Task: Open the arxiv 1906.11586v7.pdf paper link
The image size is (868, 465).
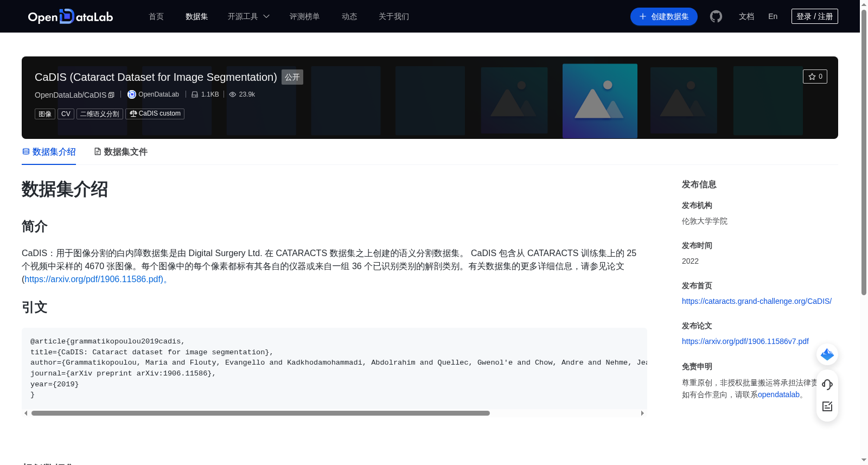Action: pos(745,341)
